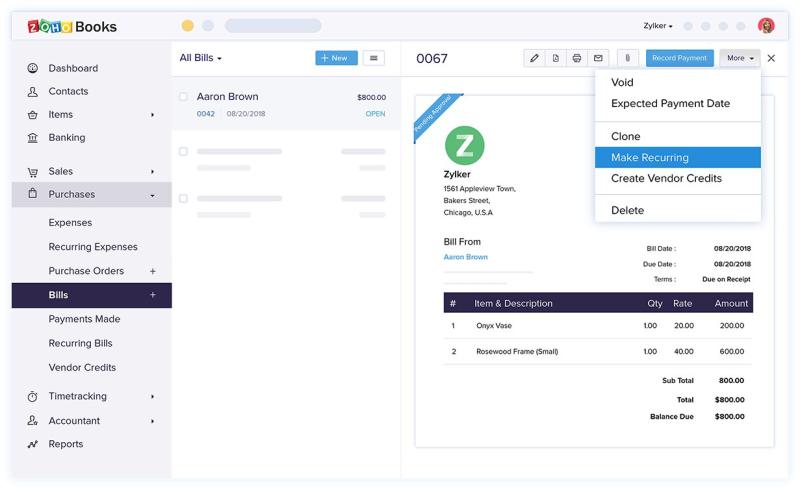
Task: Attach a file with paperclip icon
Action: [x=628, y=58]
